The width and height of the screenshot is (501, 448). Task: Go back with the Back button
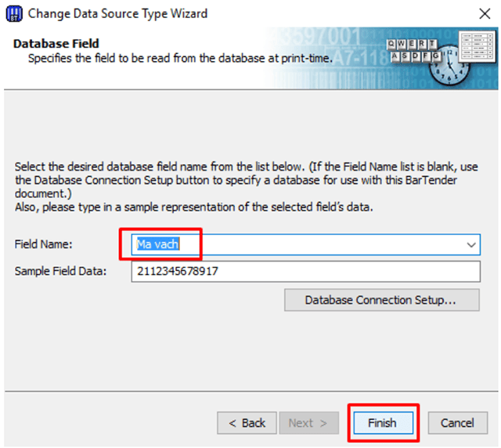pyautogui.click(x=247, y=423)
